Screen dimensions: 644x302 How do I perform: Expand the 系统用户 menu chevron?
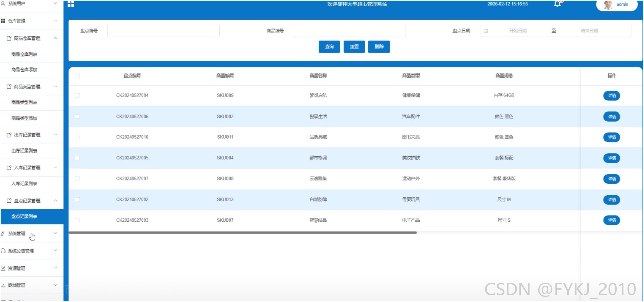[x=55, y=4]
